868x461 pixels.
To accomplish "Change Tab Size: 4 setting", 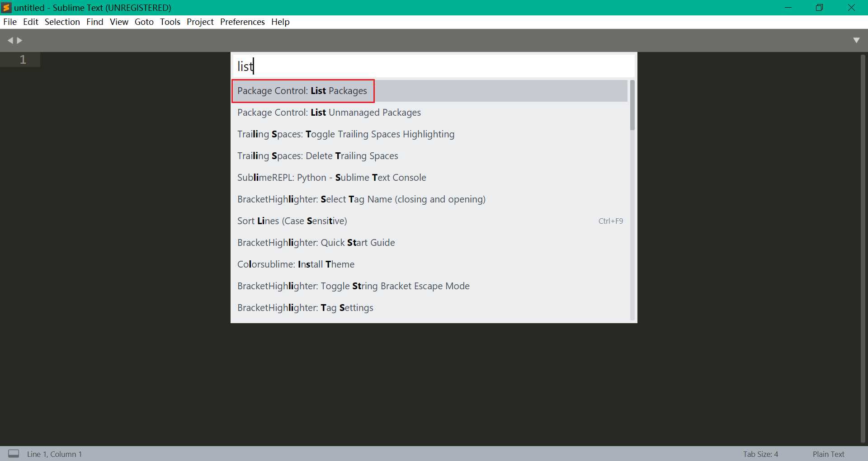I will pyautogui.click(x=760, y=454).
